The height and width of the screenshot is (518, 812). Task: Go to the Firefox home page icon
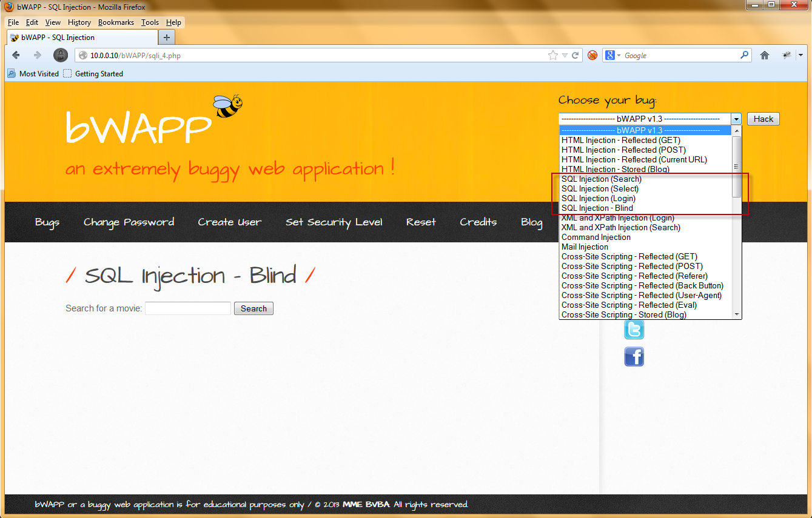(765, 55)
